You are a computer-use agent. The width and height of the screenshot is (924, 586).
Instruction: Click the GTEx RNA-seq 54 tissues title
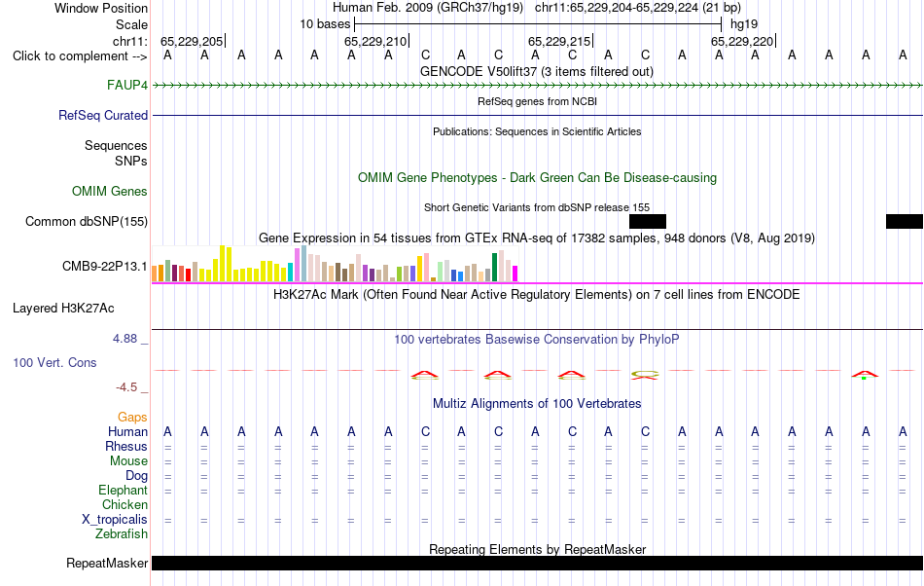(537, 238)
